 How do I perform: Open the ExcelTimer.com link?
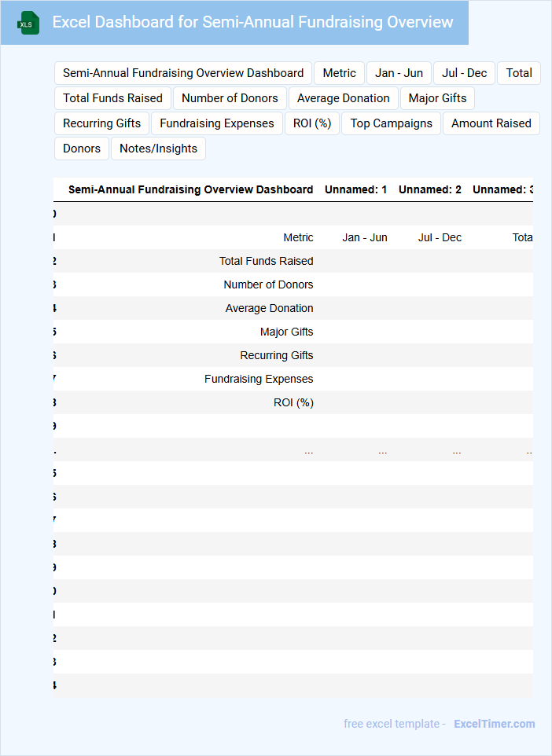494,724
